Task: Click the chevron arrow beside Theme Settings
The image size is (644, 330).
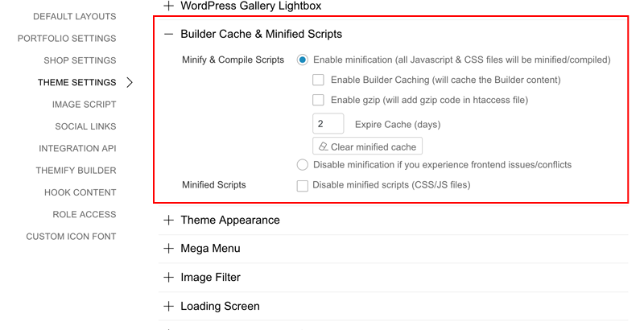Action: point(130,82)
